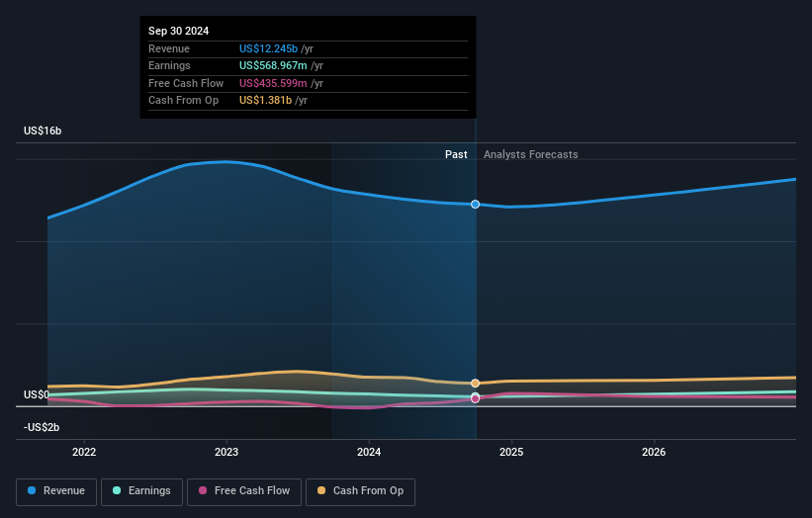Viewport: 812px width, 518px height.
Task: Click the Past label on the chart
Action: coord(456,154)
